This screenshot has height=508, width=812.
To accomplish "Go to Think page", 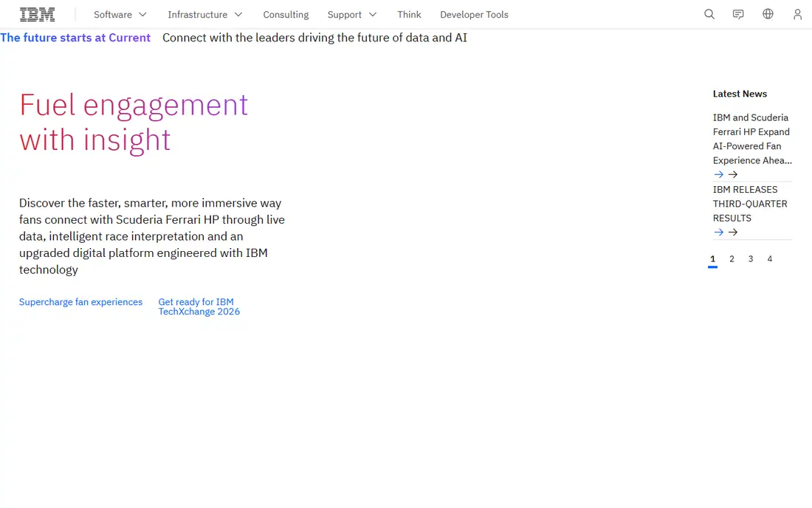I will [x=409, y=15].
